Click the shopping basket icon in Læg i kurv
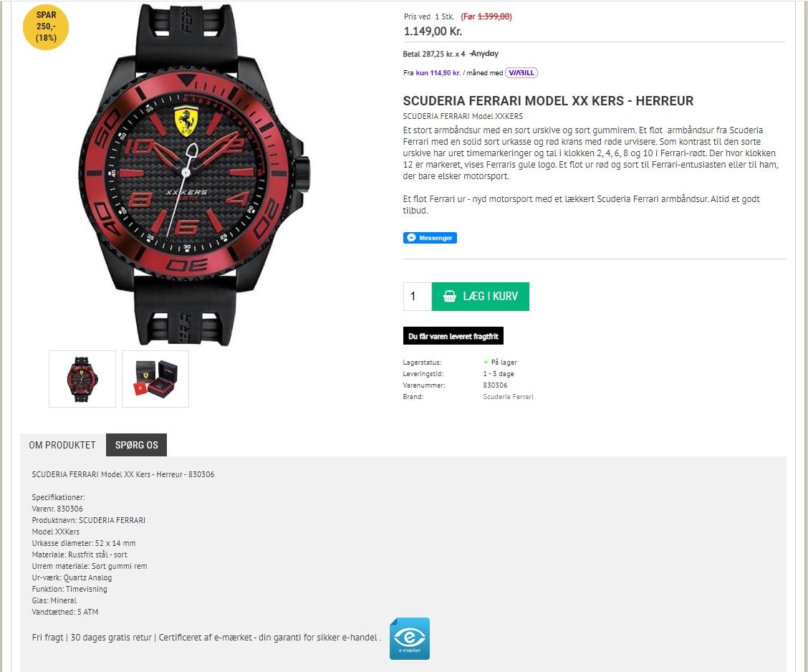Viewport: 808px width, 672px height. (x=450, y=297)
